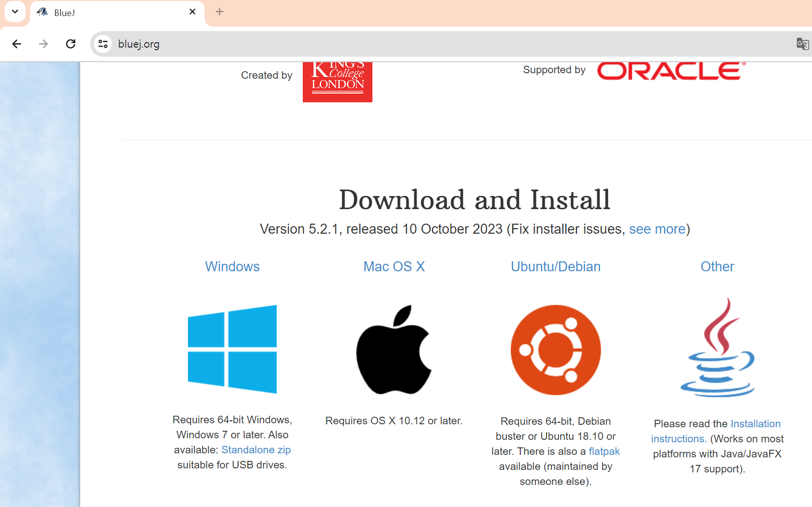The height and width of the screenshot is (507, 812).
Task: Click the 'Supported by' text
Action: [554, 70]
